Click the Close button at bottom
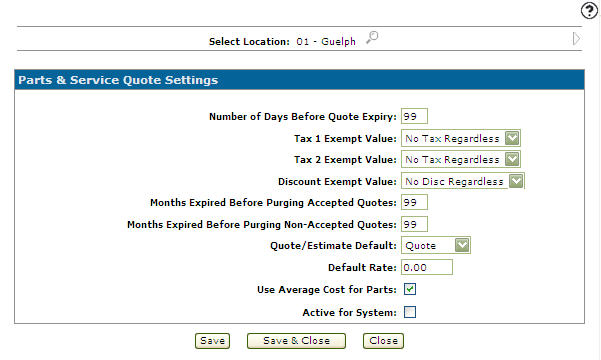 (383, 341)
